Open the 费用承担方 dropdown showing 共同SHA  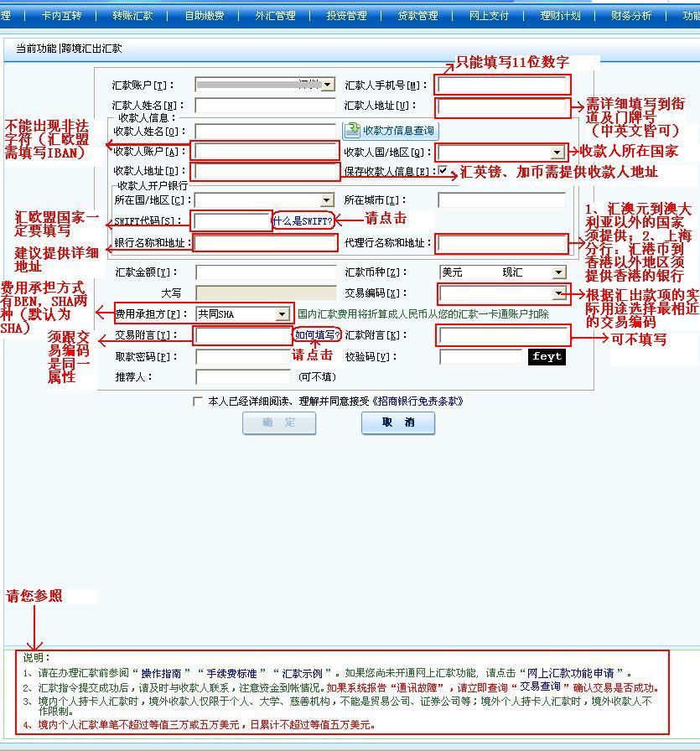(283, 314)
